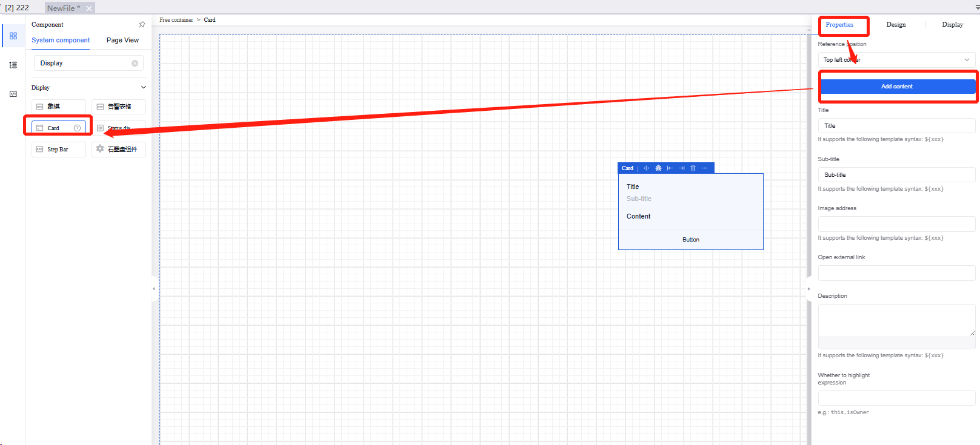Open the component grid sidebar icon
Screen dimensions: 980x445
pos(13,36)
